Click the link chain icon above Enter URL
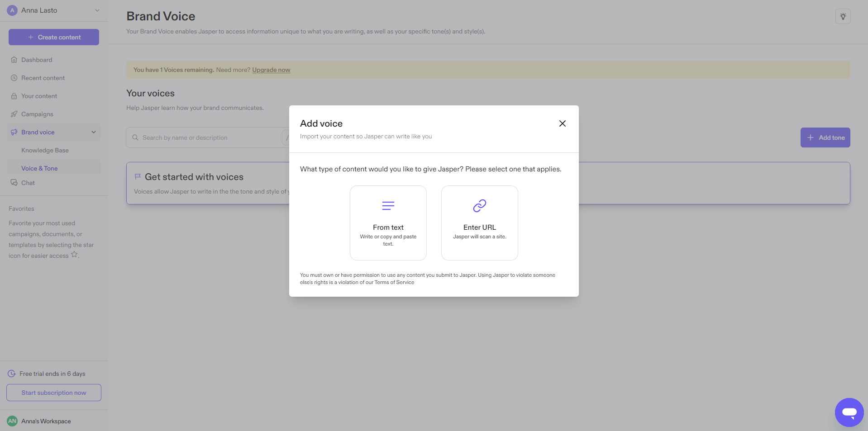The image size is (868, 431). coord(480,206)
